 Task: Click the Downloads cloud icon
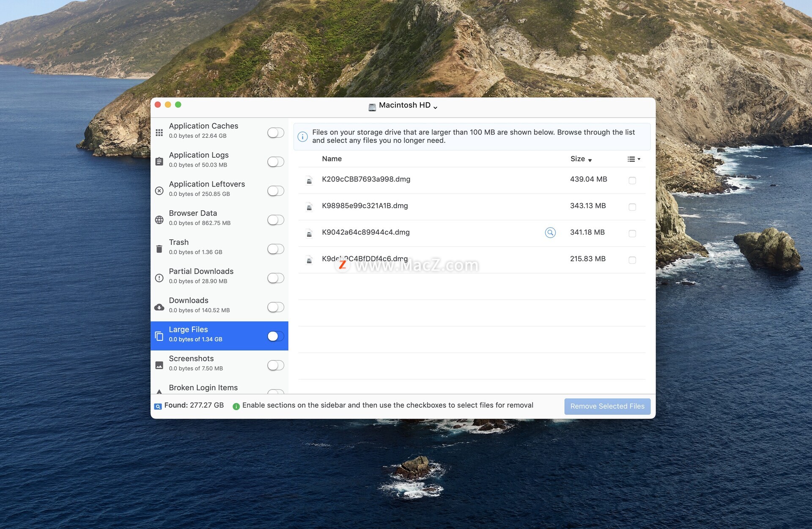[x=159, y=307]
